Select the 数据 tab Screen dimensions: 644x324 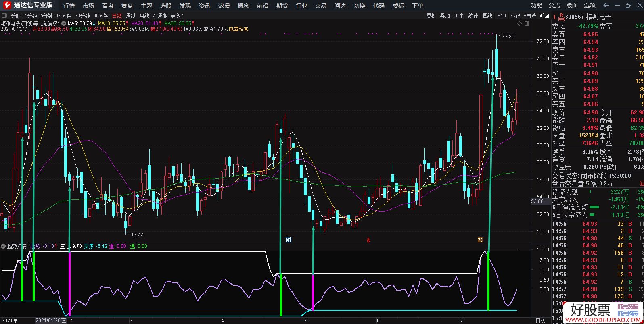click(224, 6)
